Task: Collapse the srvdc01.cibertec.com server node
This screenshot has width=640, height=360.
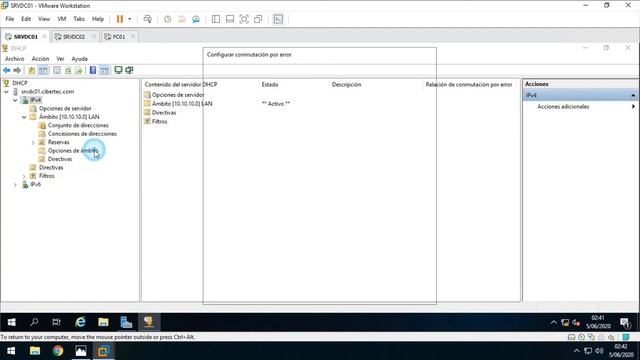Action: point(7,92)
